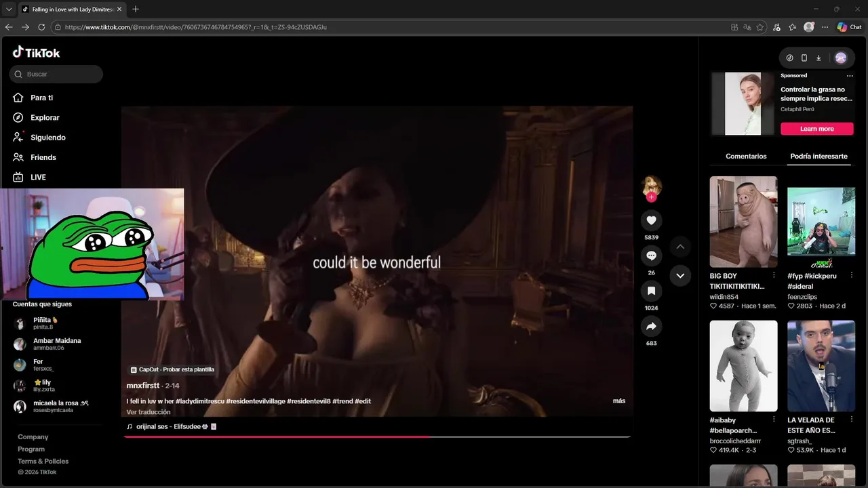The image size is (868, 488).
Task: Click split screen icon in address bar
Action: pyautogui.click(x=734, y=27)
